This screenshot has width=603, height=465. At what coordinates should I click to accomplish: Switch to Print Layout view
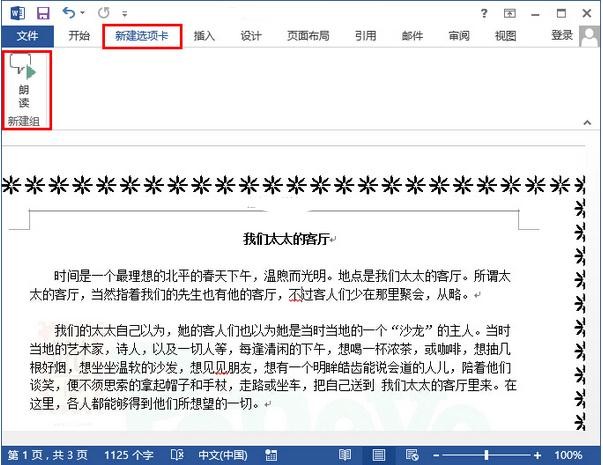(x=379, y=455)
